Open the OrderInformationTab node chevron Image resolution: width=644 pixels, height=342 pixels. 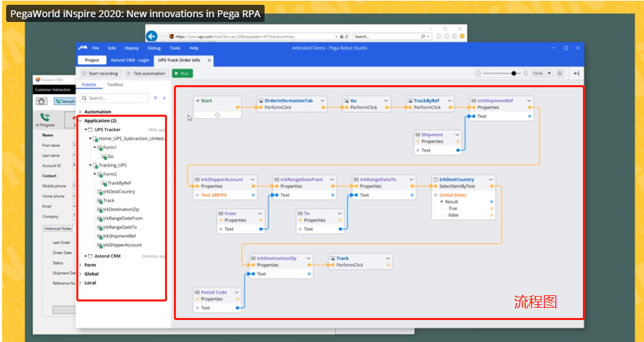click(x=322, y=100)
